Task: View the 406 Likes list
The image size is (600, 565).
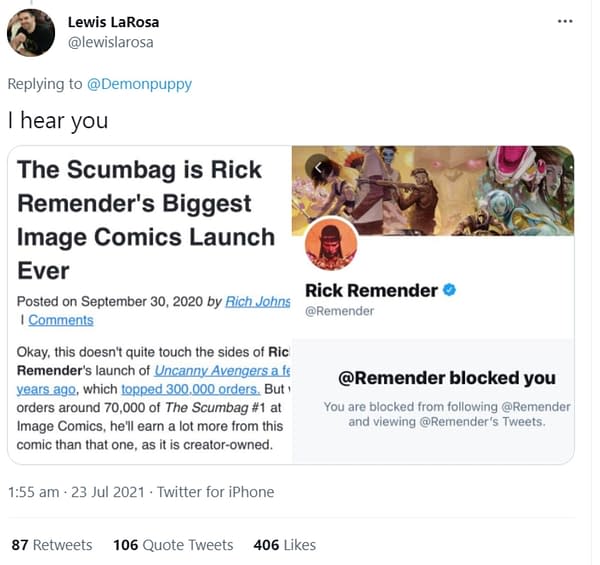Action: tap(285, 545)
